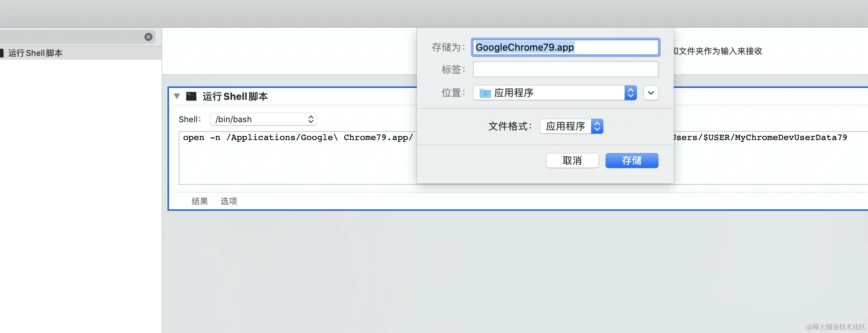Switch to the 选项 tab
The width and height of the screenshot is (868, 333).
(x=229, y=201)
